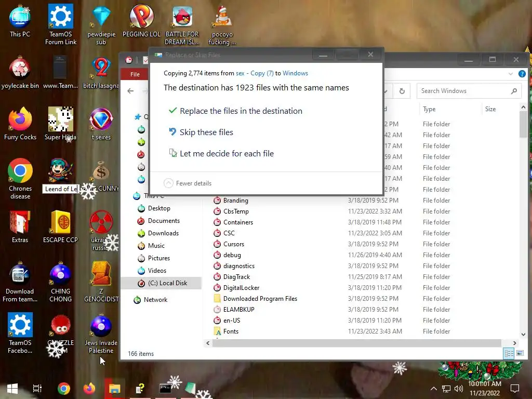Open the Windows Start menu
The height and width of the screenshot is (399, 532).
click(x=12, y=389)
